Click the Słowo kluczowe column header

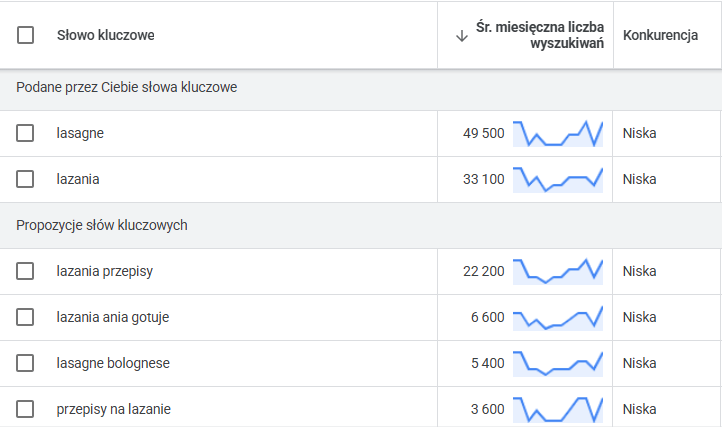coord(105,36)
